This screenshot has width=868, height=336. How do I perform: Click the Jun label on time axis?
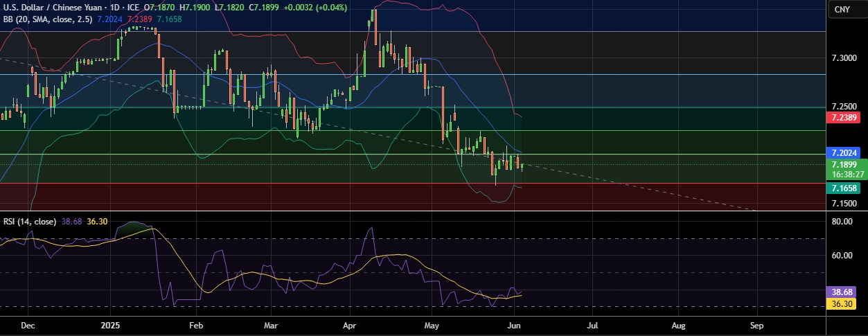coord(514,324)
